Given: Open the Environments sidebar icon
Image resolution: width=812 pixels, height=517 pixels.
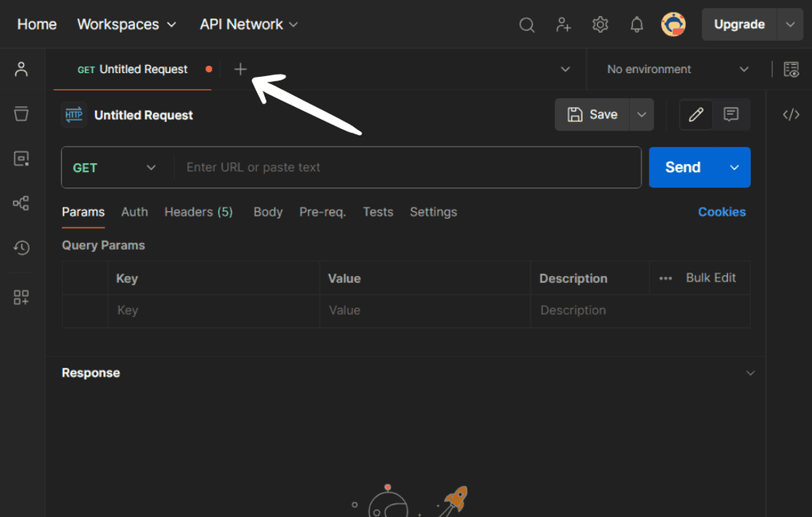Looking at the screenshot, I should (x=21, y=159).
